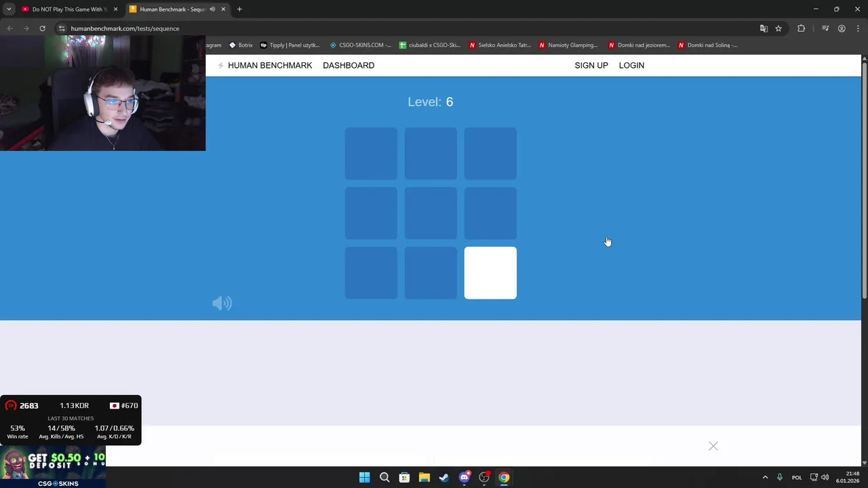The image size is (868, 488).
Task: Click the center square of the sequence grid
Action: coord(431,213)
